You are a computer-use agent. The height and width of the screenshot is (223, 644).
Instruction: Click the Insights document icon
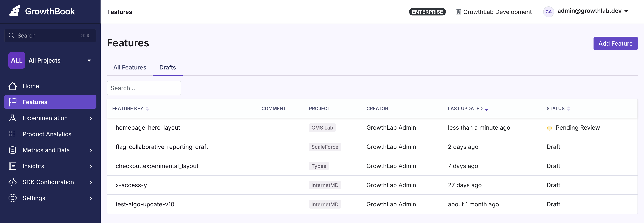pyautogui.click(x=13, y=166)
